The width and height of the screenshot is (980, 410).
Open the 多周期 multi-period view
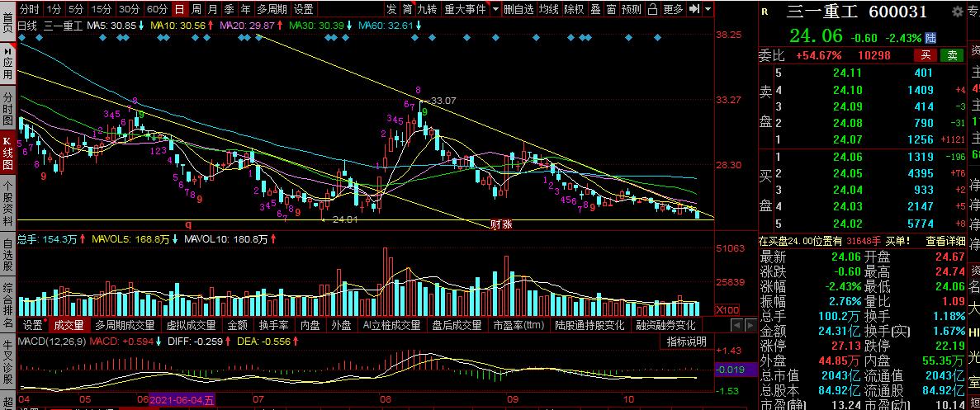pos(272,9)
